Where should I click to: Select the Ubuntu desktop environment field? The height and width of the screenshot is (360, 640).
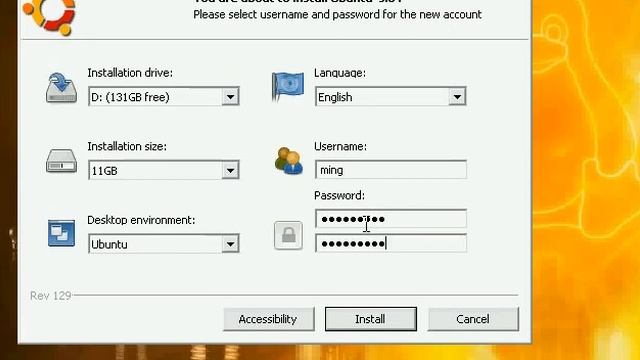(164, 244)
